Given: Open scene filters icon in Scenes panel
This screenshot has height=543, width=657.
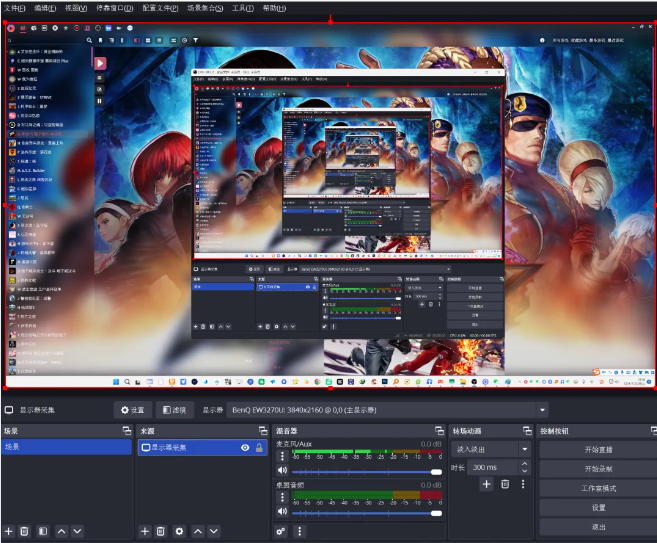Looking at the screenshot, I should click(43, 531).
